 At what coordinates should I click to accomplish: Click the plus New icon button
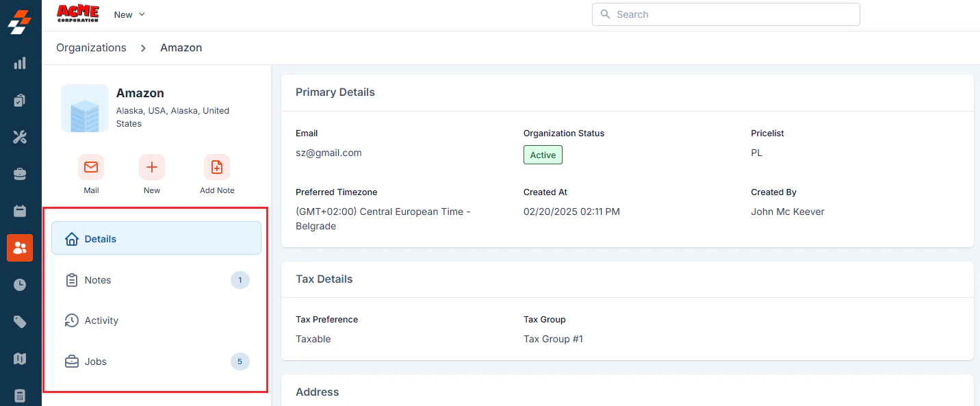[152, 167]
